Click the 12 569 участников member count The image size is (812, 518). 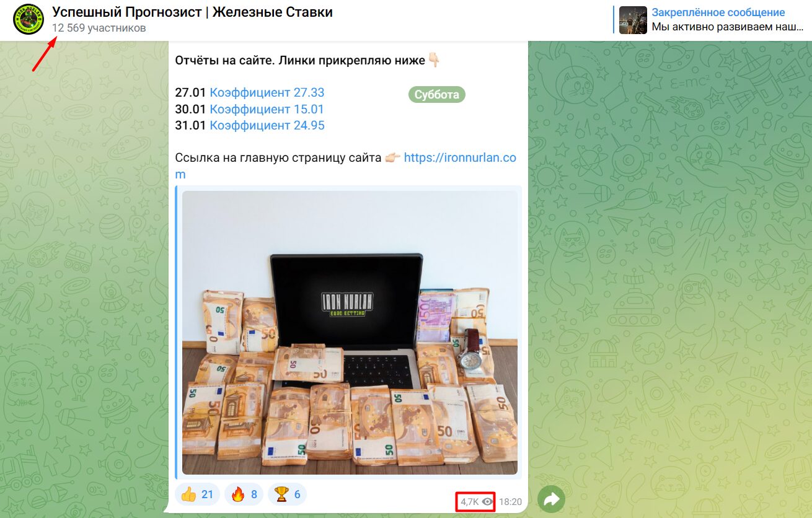tap(99, 28)
